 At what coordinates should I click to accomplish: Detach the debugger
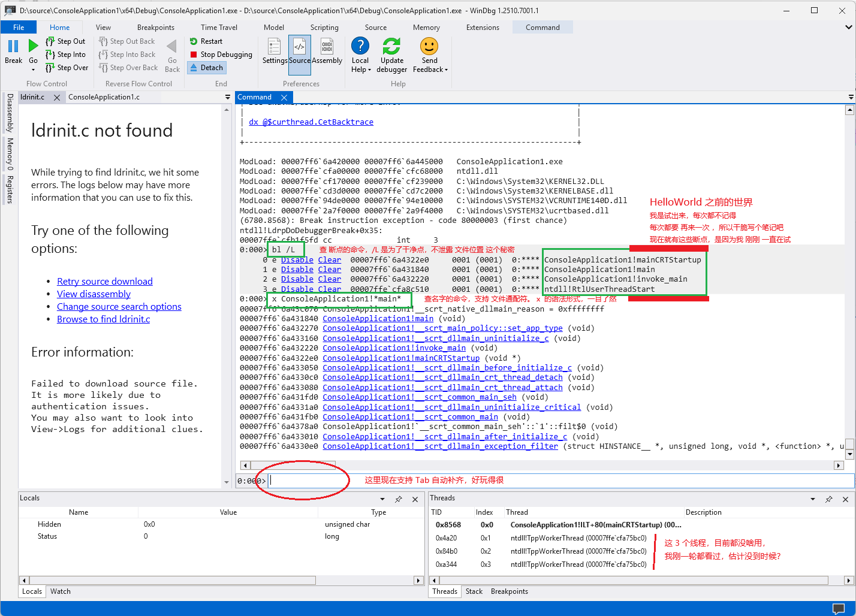coord(206,68)
